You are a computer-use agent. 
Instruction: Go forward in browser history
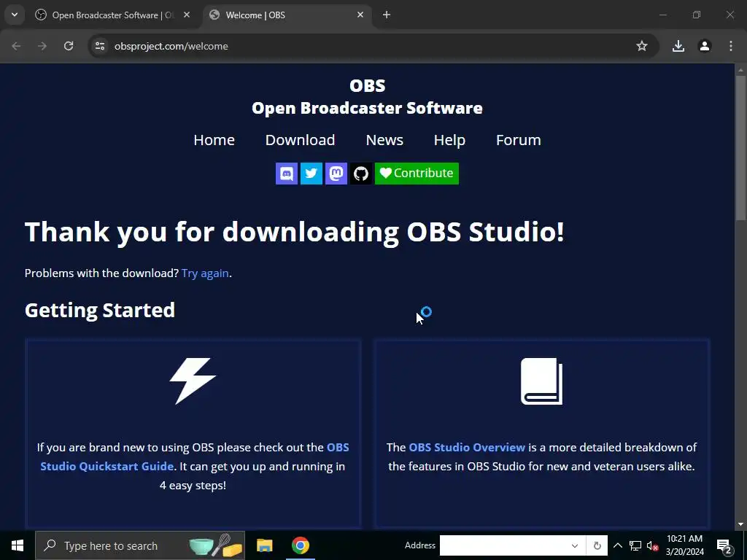[42, 46]
